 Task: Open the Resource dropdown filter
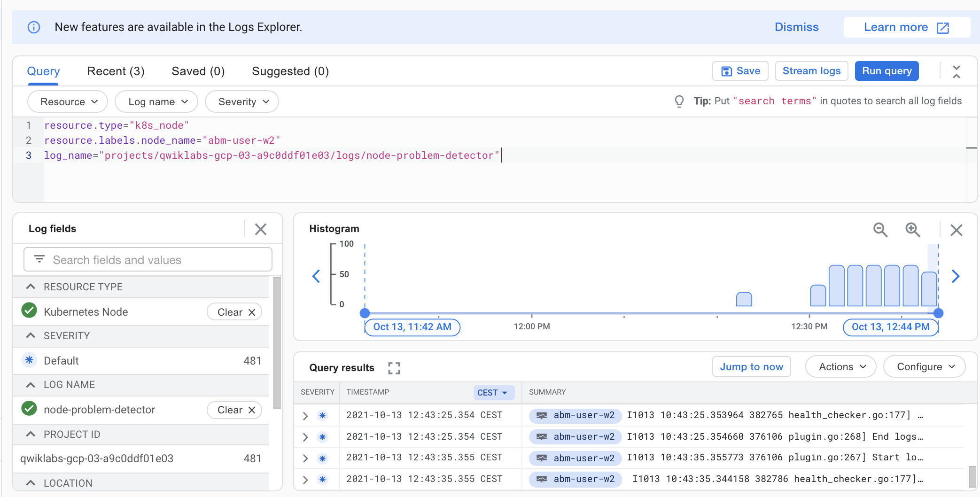[68, 102]
